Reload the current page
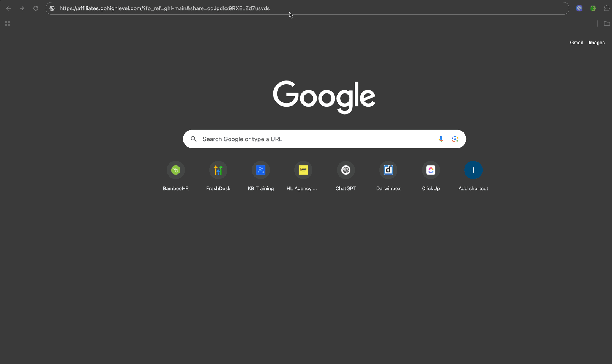This screenshot has width=612, height=364. [x=35, y=8]
